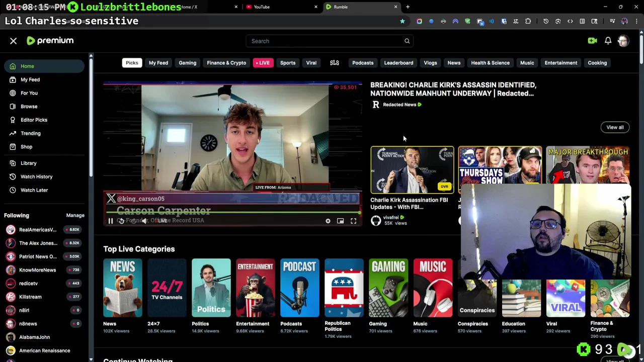Select the Picks category chip
The width and height of the screenshot is (644, 362).
(132, 63)
